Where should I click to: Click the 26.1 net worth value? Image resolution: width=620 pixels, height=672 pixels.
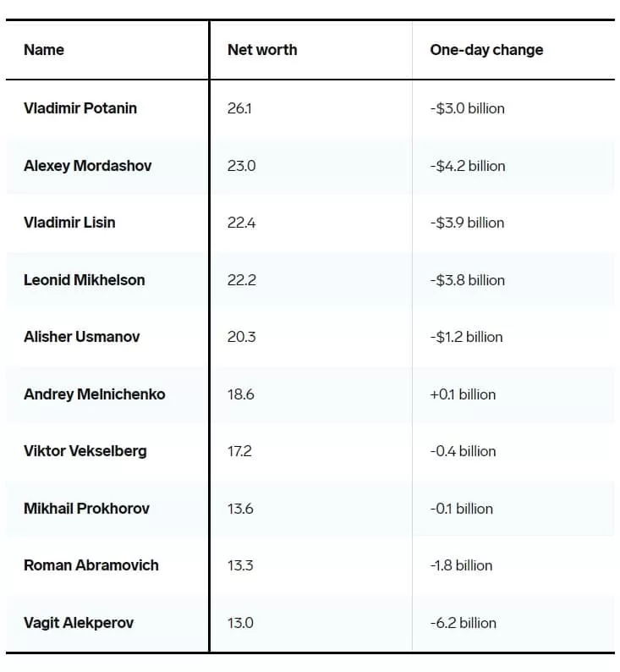click(x=239, y=108)
